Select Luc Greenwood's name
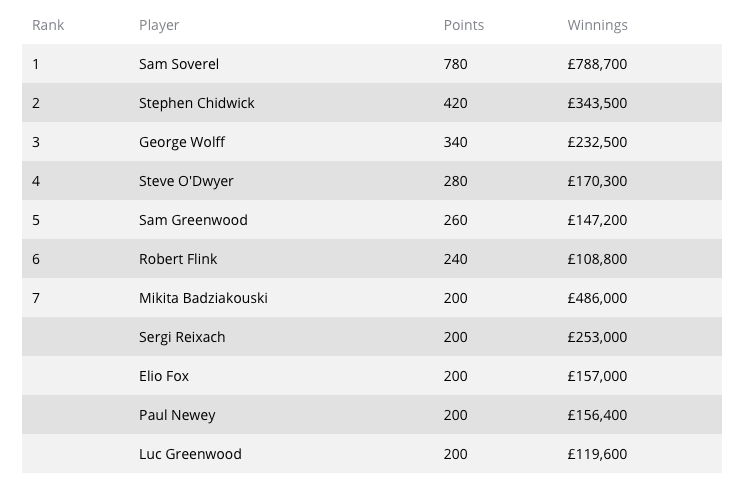This screenshot has width=747, height=495. tap(190, 454)
